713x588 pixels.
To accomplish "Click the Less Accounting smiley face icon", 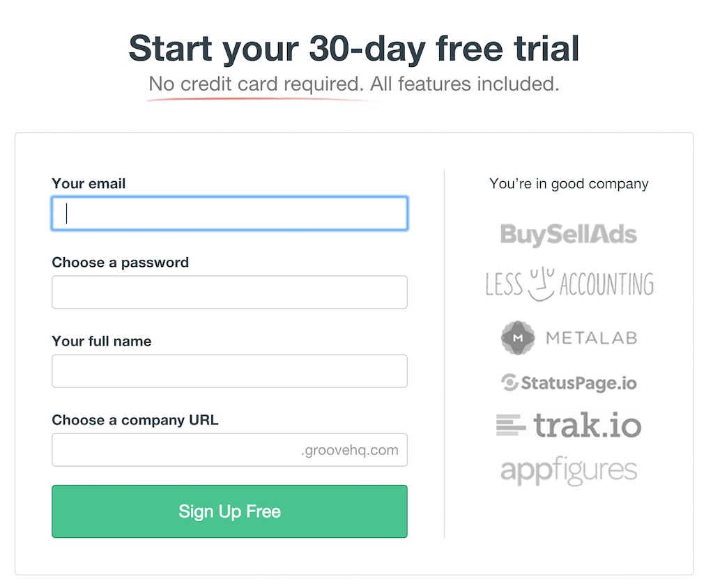I will coord(541,284).
